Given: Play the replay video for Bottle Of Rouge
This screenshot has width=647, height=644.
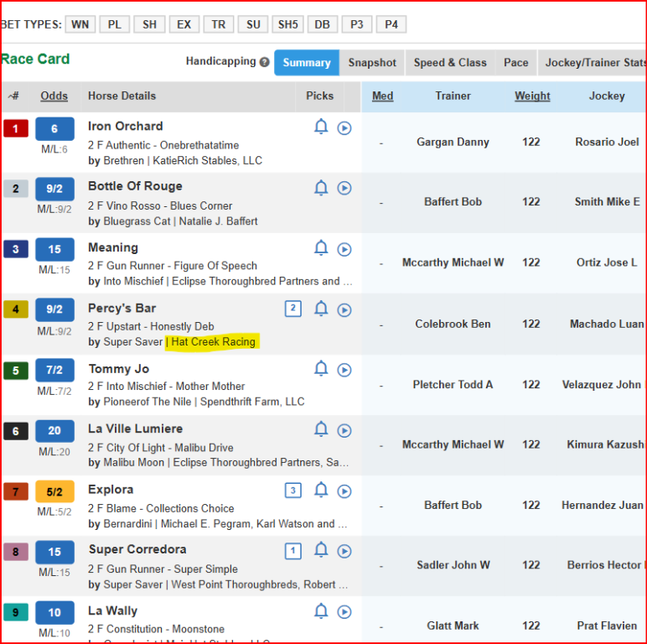Looking at the screenshot, I should coord(344,189).
